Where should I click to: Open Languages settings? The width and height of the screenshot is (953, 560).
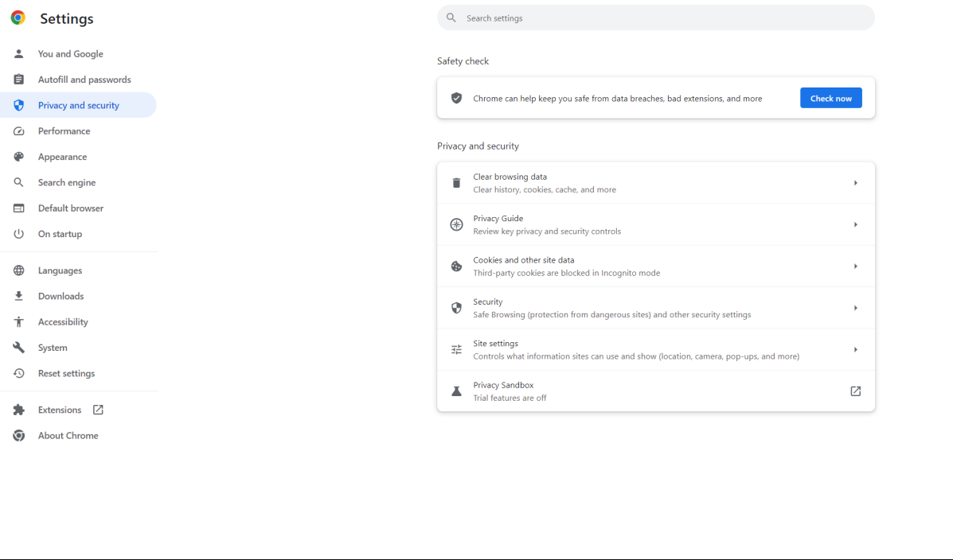60,270
